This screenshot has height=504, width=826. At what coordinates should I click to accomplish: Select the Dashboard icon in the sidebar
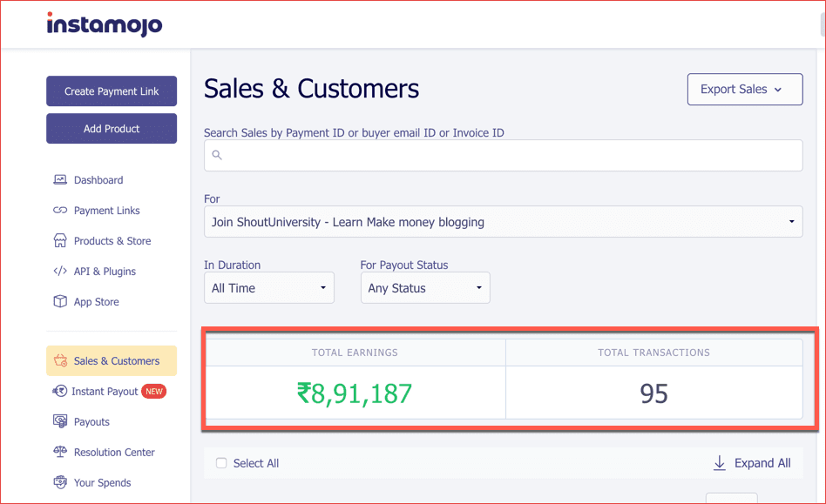[59, 179]
